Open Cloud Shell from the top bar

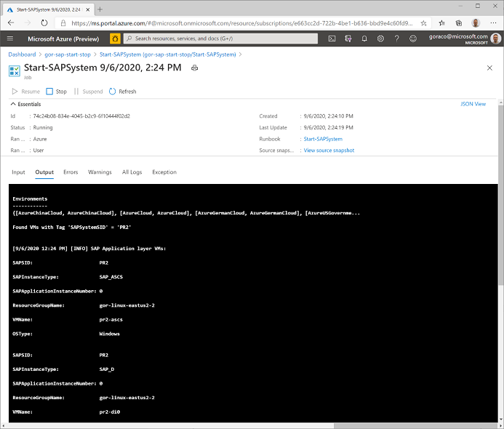click(332, 39)
